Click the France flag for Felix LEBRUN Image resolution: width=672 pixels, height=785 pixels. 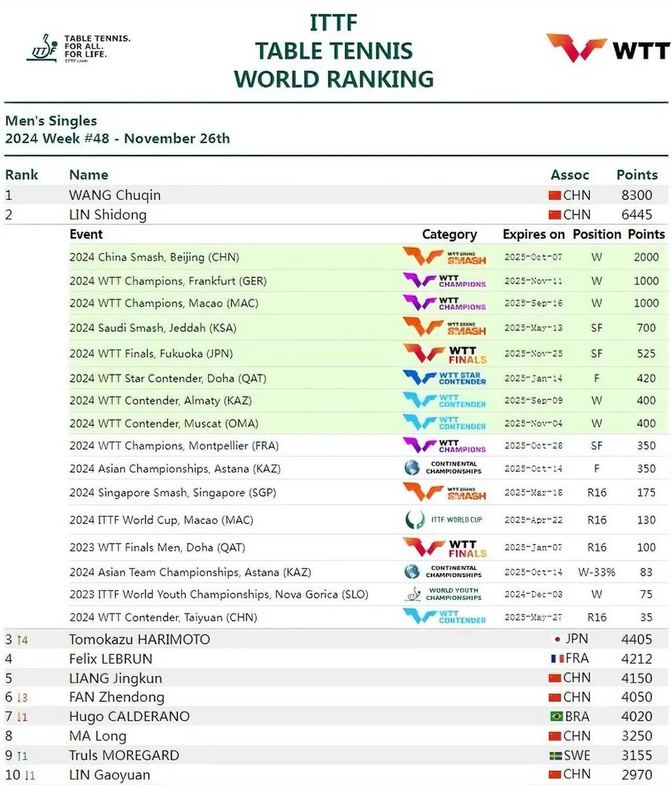pos(556,658)
